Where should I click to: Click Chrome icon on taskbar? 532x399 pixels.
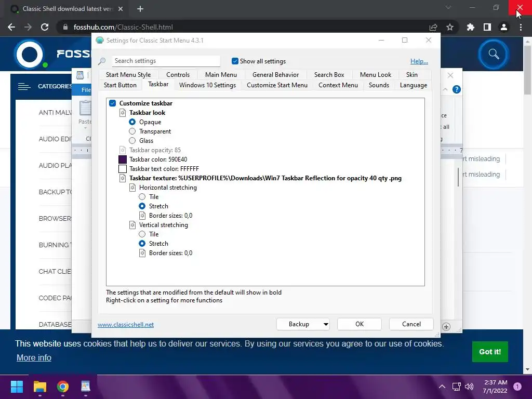(63, 387)
